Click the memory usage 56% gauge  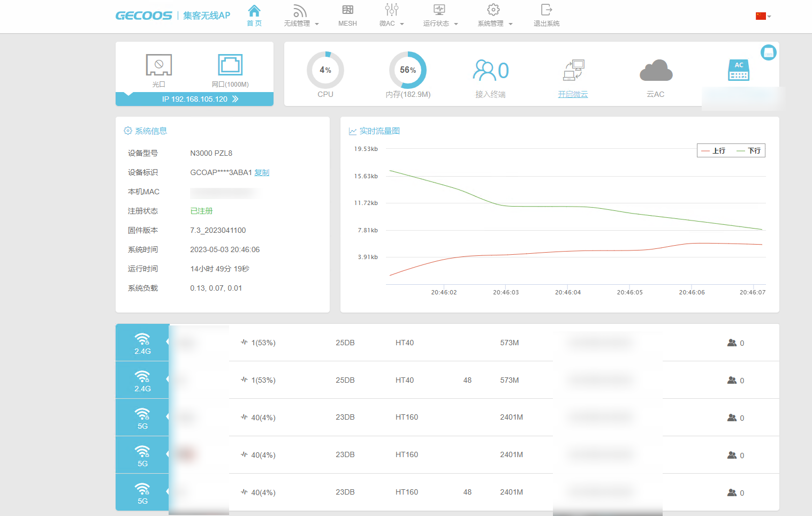(408, 70)
